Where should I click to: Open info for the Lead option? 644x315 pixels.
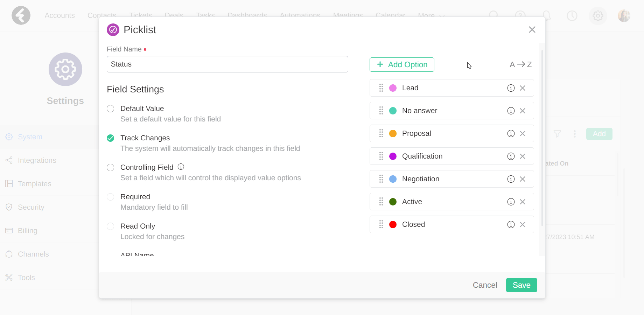511,88
